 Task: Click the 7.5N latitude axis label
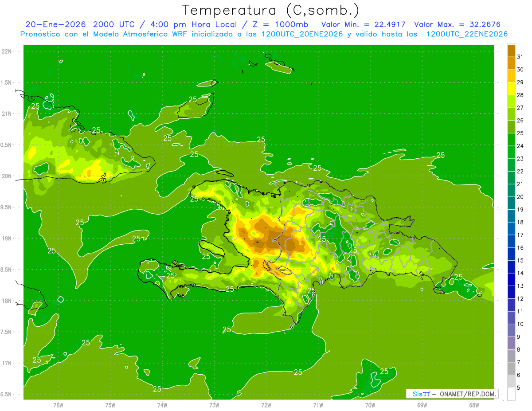pos(6,332)
